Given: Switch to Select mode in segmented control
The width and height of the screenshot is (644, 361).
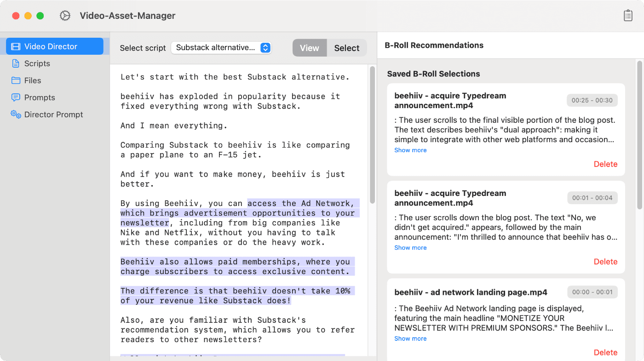Looking at the screenshot, I should tap(346, 48).
